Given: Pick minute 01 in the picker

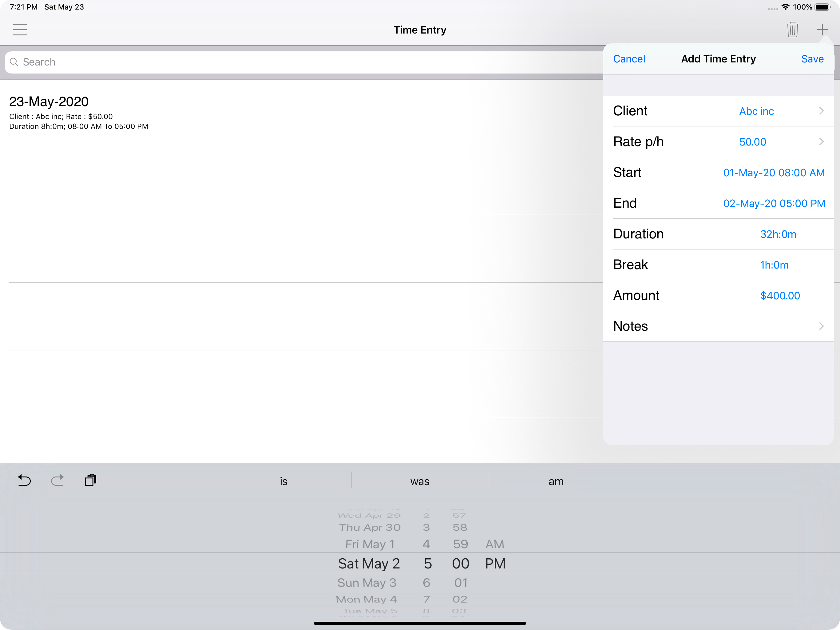Looking at the screenshot, I should pyautogui.click(x=461, y=583).
